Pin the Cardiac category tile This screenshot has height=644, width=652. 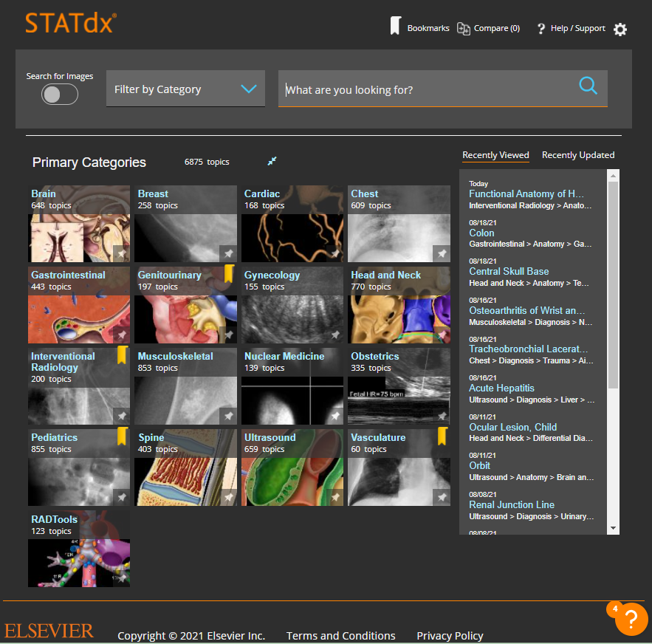335,253
